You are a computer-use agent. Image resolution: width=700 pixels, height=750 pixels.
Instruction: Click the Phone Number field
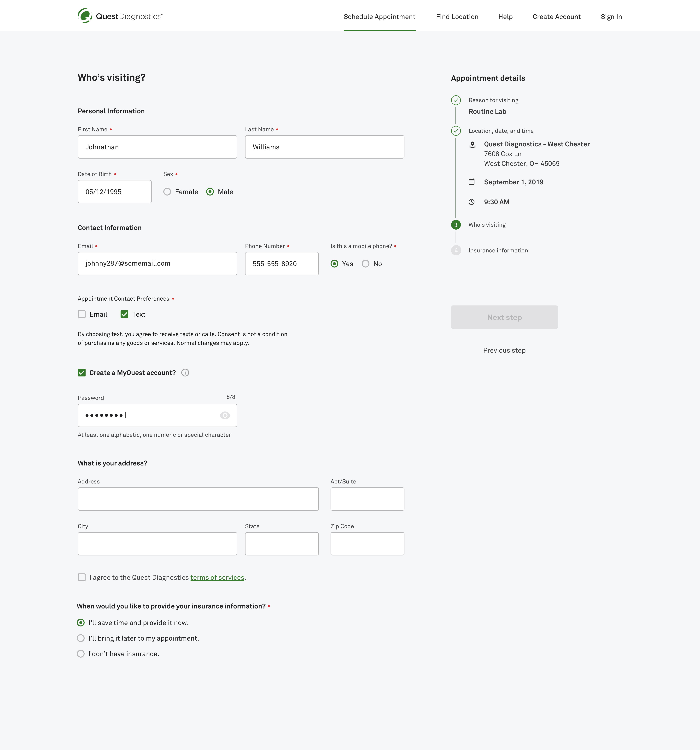tap(282, 264)
